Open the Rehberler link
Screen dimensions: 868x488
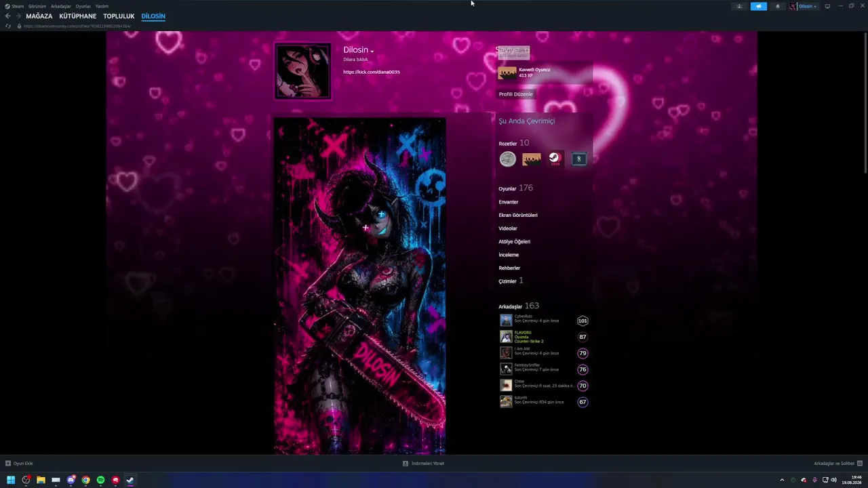pyautogui.click(x=509, y=268)
